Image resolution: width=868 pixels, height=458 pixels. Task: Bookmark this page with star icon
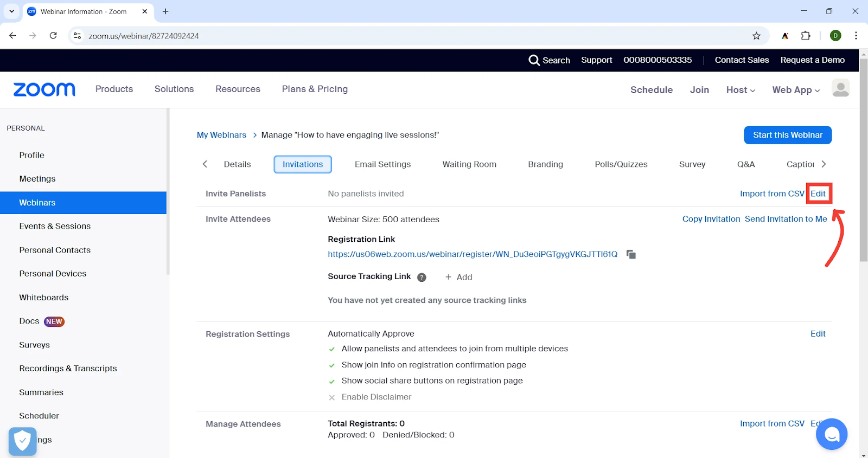756,36
